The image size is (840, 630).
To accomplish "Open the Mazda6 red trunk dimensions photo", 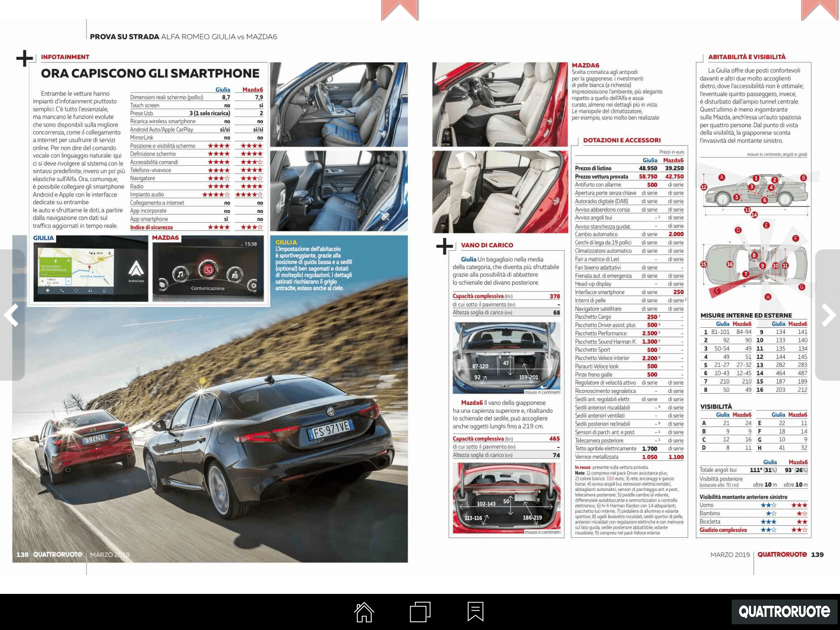I will pos(507,498).
